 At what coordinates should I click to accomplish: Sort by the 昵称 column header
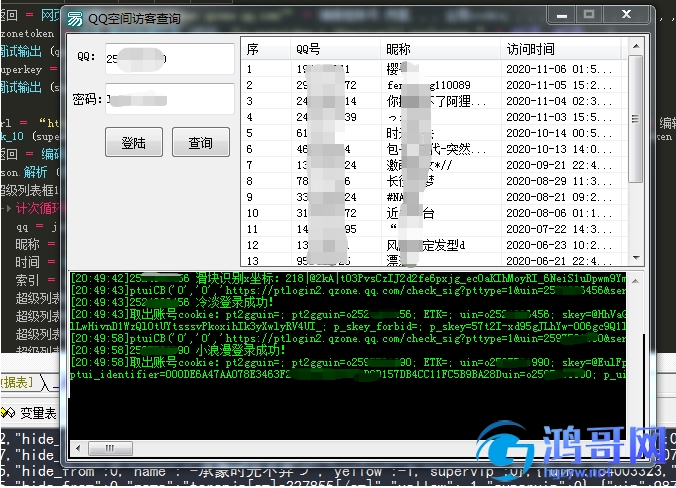point(441,49)
